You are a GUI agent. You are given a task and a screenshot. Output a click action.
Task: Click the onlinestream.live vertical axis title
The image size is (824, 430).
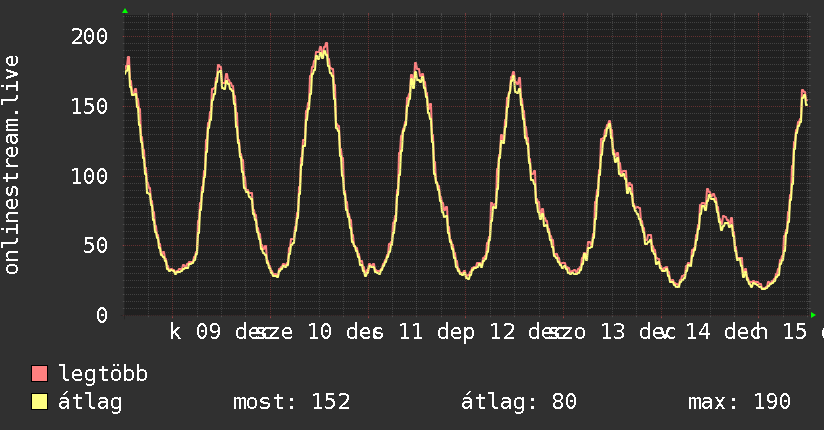pos(12,166)
